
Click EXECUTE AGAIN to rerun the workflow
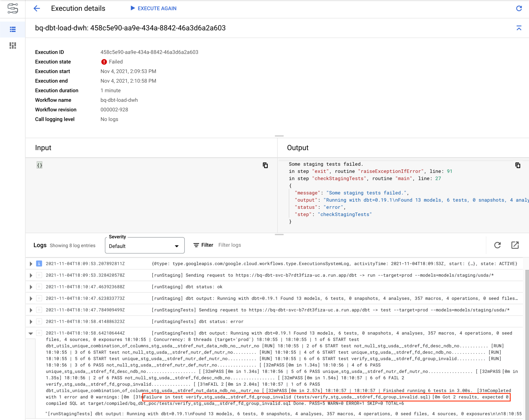click(153, 8)
